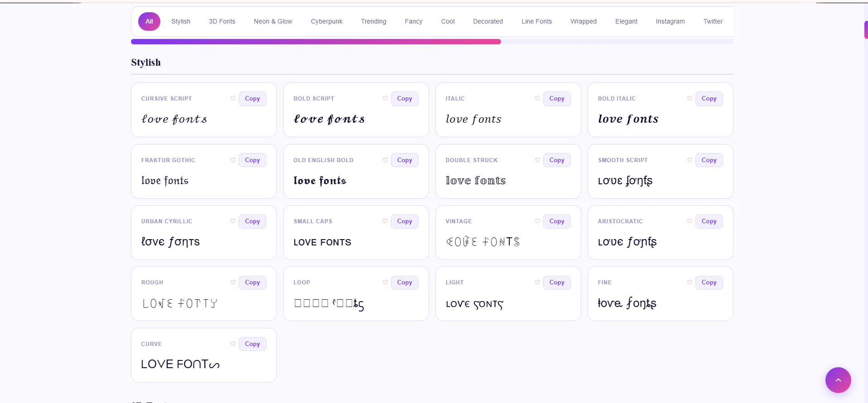Click heart icon on Italic card
The width and height of the screenshot is (868, 403).
tap(537, 99)
